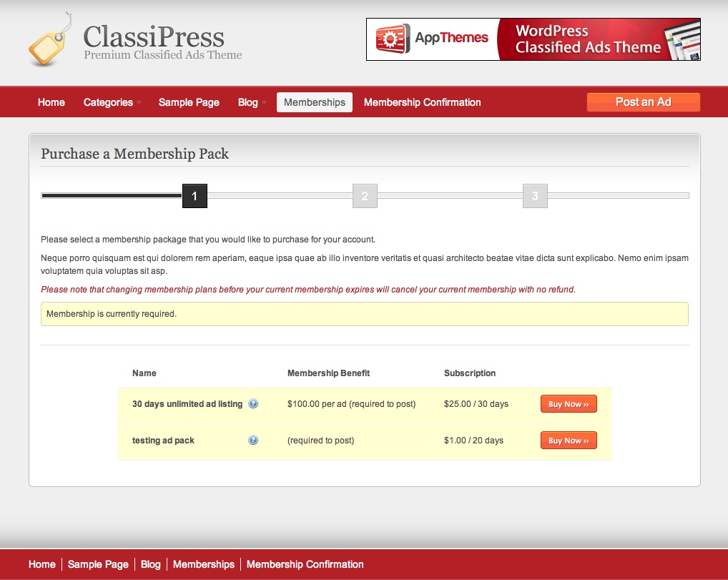The image size is (728, 580).
Task: Select step 2 in the progress bar
Action: pos(365,196)
